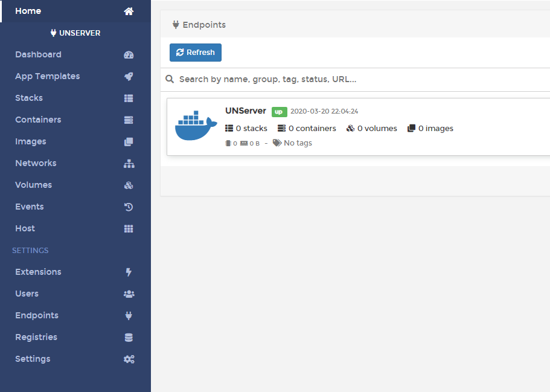The width and height of the screenshot is (550, 392).
Task: Open the UNServer endpoint name
Action: [246, 111]
